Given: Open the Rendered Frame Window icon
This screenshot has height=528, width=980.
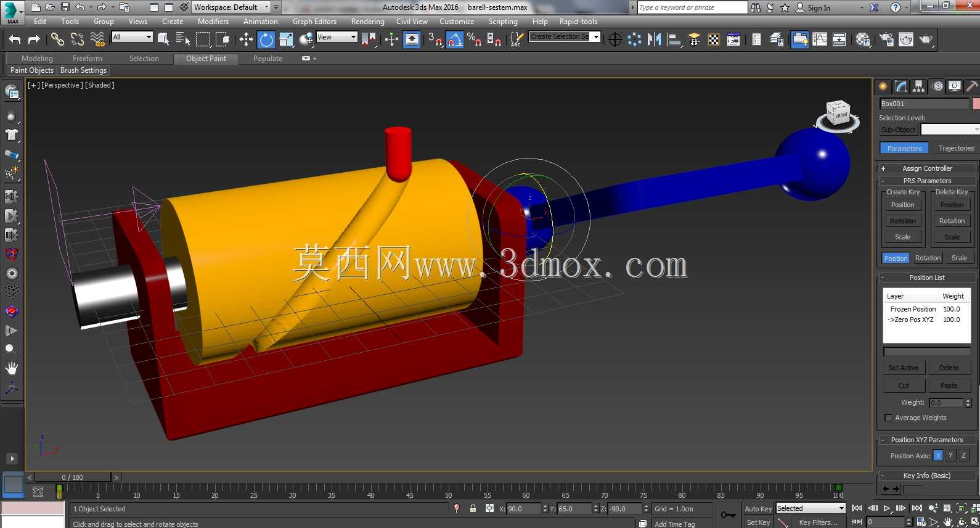Looking at the screenshot, I should pyautogui.click(x=906, y=39).
